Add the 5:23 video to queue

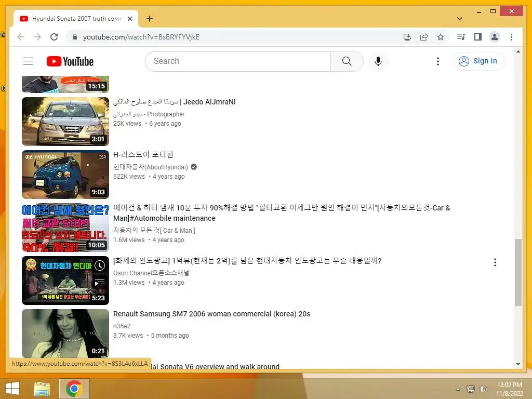tap(100, 282)
